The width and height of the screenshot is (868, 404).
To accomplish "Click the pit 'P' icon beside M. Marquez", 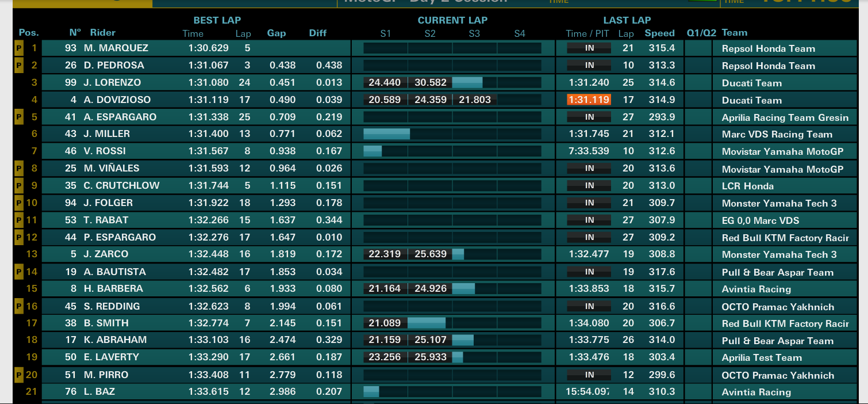I will (x=18, y=48).
